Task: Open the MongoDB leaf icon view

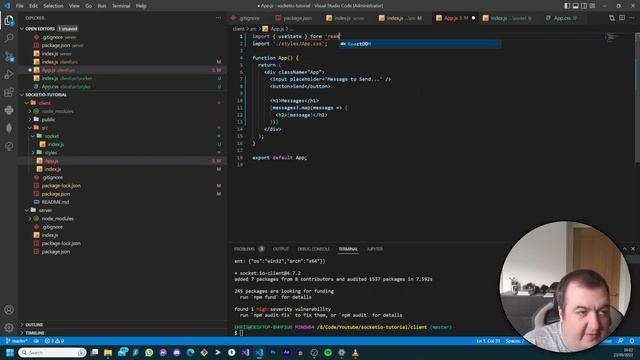Action: 9,128
